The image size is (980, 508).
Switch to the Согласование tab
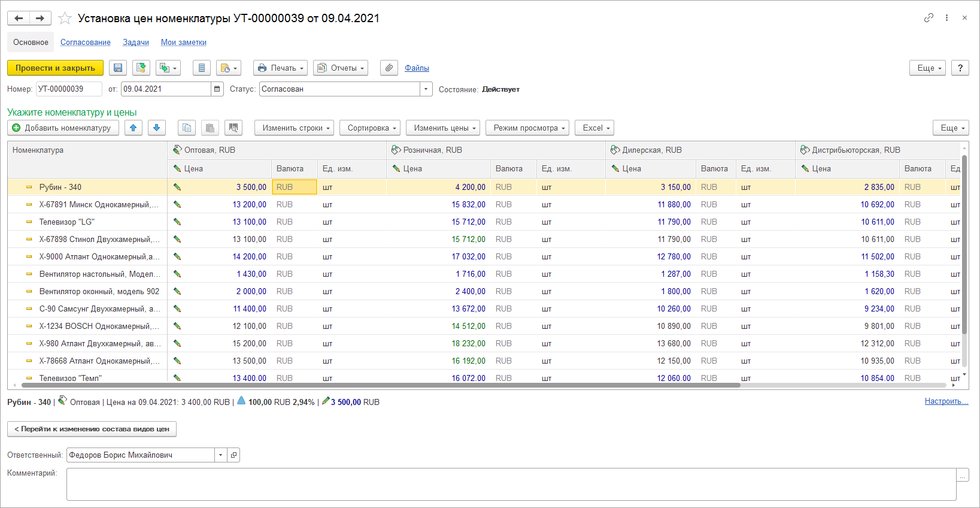tap(86, 43)
